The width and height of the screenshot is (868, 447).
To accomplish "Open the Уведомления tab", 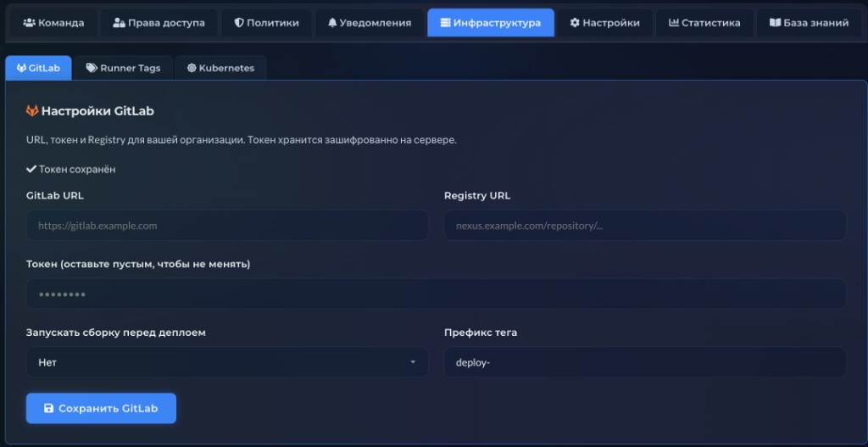I will point(370,23).
